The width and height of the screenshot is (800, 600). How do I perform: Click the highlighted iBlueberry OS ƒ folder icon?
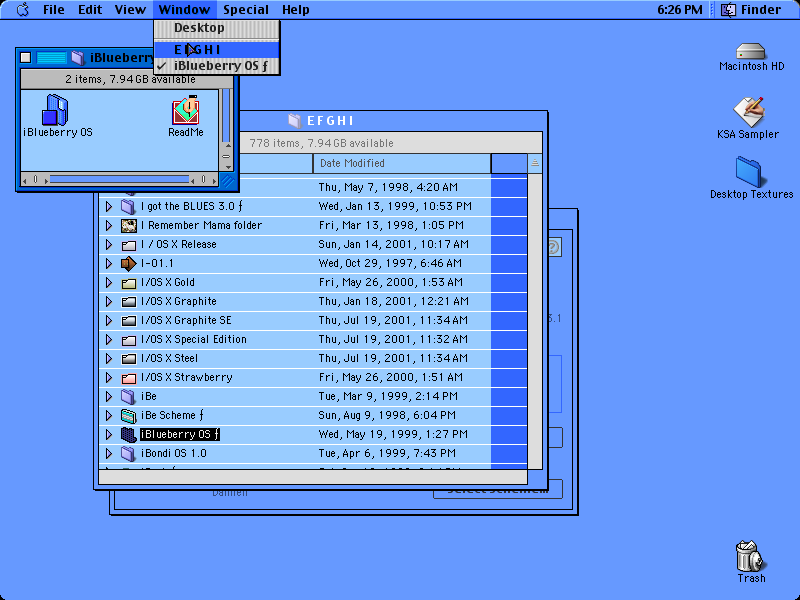(129, 434)
